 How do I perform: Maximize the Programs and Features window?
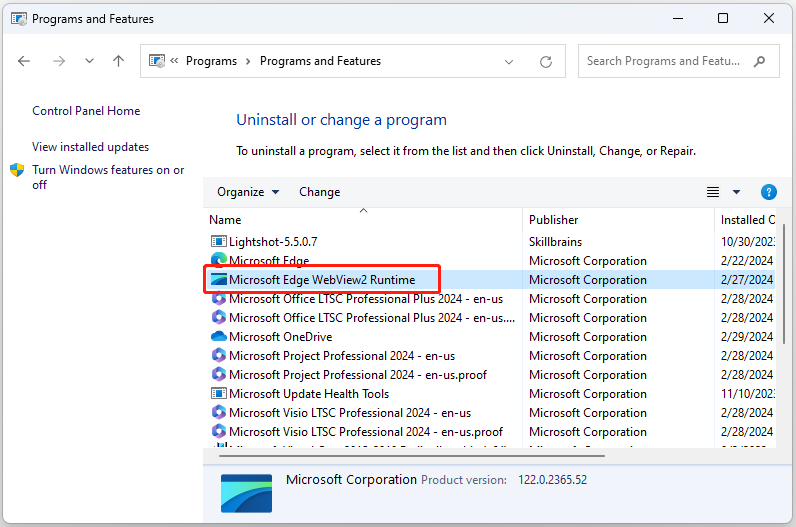723,18
